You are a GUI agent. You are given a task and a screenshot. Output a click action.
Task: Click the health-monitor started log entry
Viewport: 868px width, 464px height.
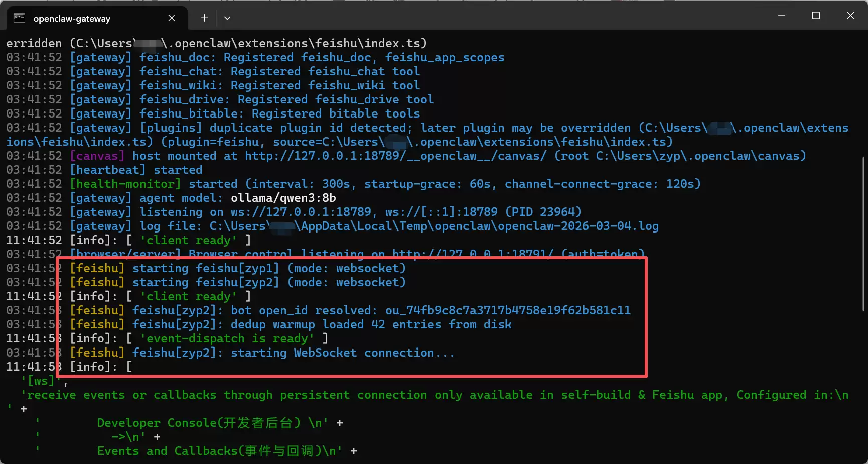(125, 184)
